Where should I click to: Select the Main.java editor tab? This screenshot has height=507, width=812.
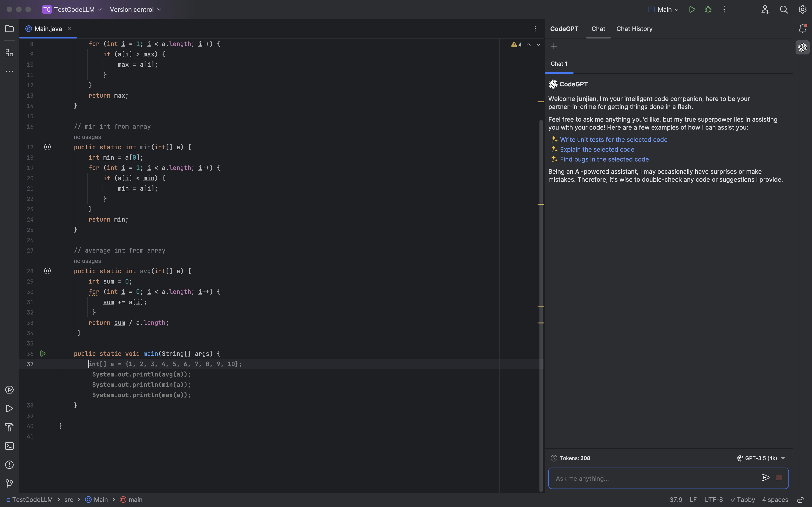[x=48, y=29]
